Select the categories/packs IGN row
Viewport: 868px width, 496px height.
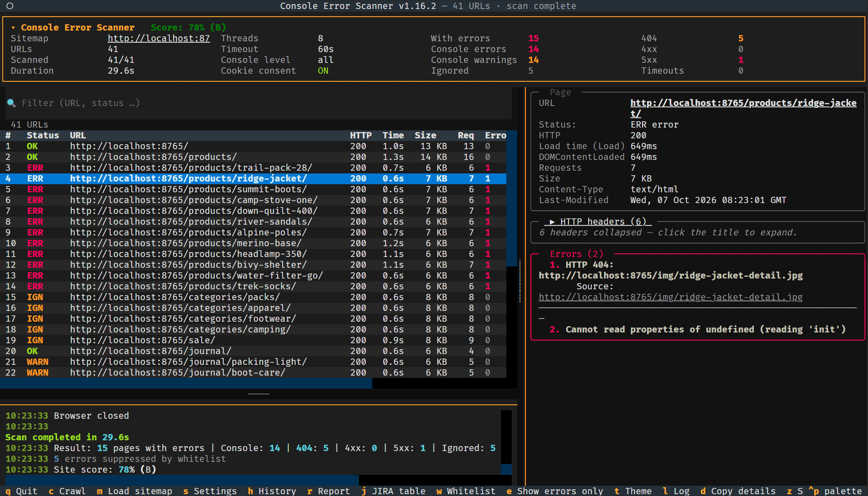click(x=253, y=297)
